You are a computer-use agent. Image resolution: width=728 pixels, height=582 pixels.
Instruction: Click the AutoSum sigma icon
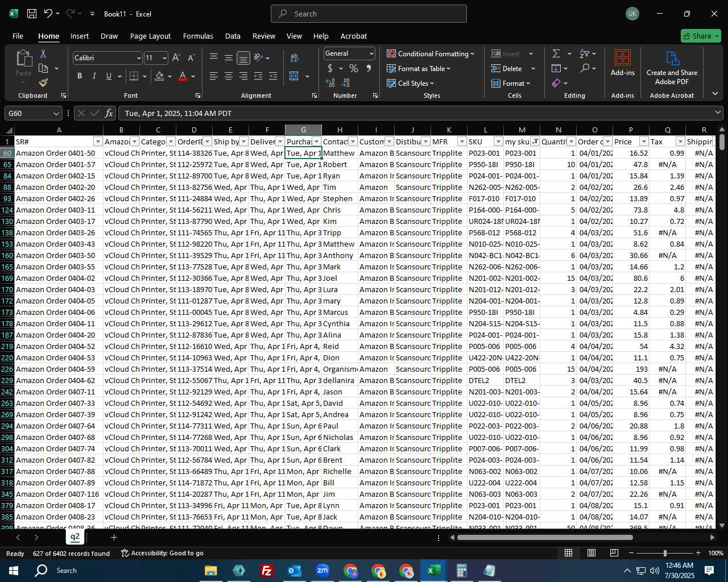click(556, 53)
